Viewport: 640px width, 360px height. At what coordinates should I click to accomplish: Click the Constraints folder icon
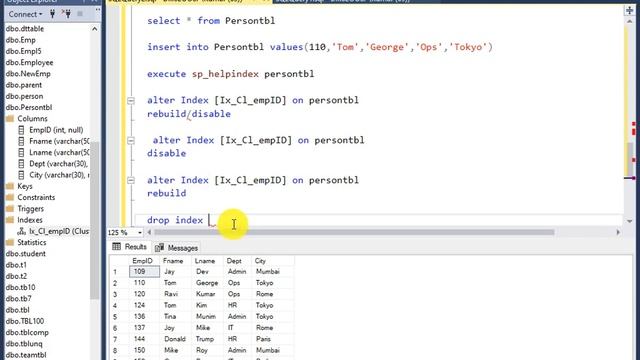coord(10,198)
